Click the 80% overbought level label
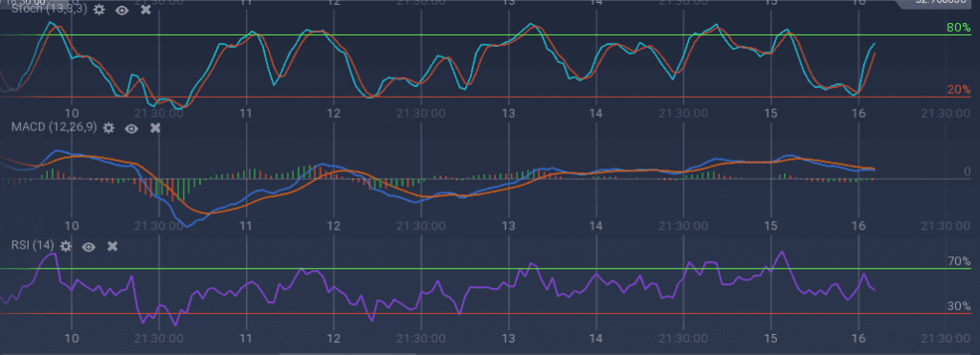Screen dimensions: 980x355 click(x=959, y=28)
